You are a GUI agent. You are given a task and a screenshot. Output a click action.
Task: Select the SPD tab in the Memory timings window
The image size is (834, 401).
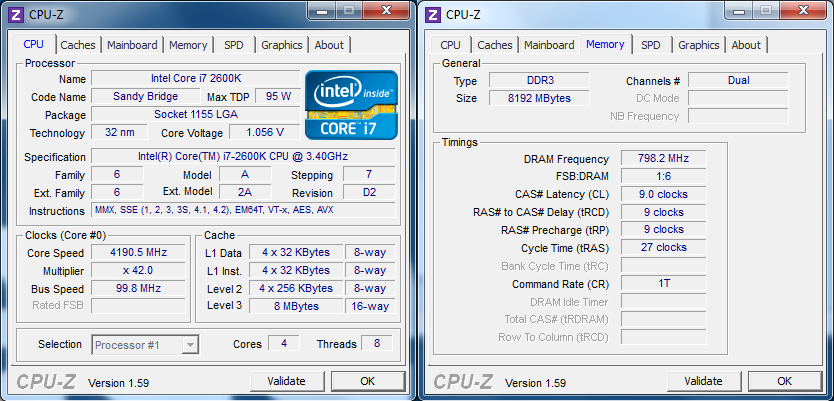pos(650,45)
